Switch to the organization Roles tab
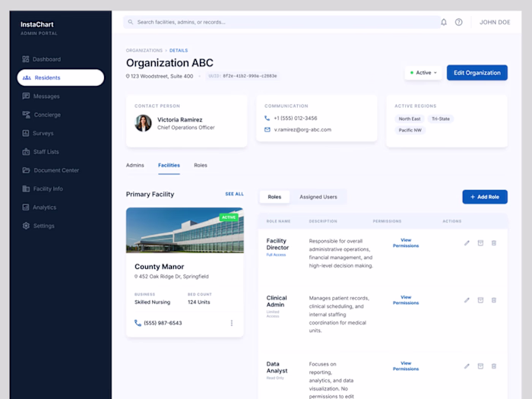The width and height of the screenshot is (532, 399). (201, 165)
